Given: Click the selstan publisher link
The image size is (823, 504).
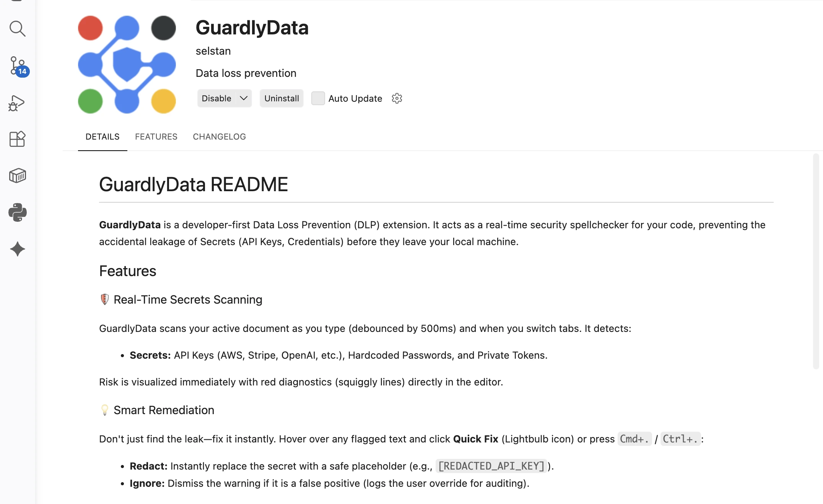Looking at the screenshot, I should (x=213, y=51).
